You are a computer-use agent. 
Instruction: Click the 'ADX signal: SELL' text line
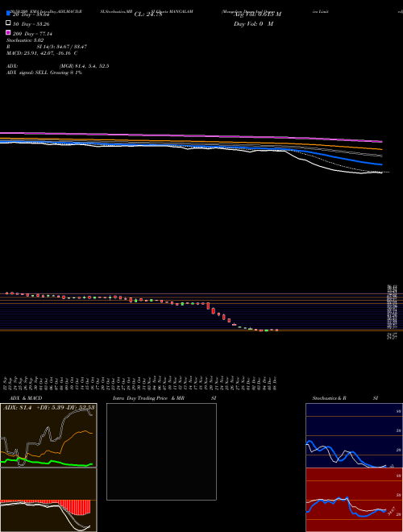(44, 73)
